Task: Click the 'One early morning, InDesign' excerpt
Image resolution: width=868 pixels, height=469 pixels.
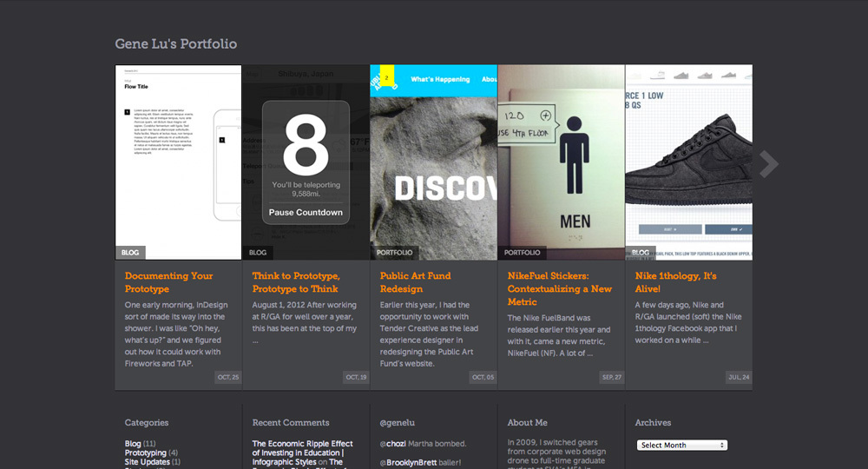Action: coord(176,334)
